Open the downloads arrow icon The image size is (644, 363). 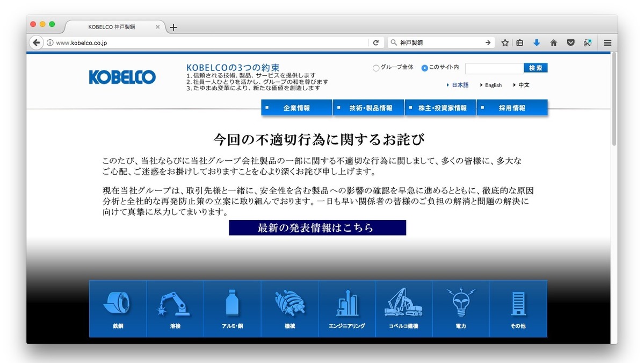tap(537, 43)
